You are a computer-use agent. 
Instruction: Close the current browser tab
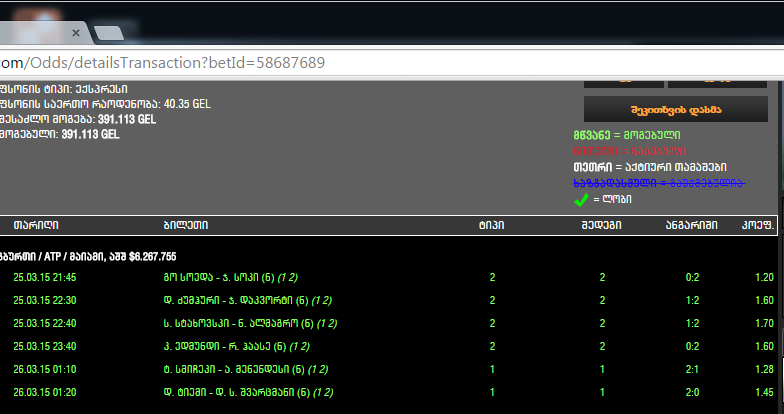click(76, 33)
